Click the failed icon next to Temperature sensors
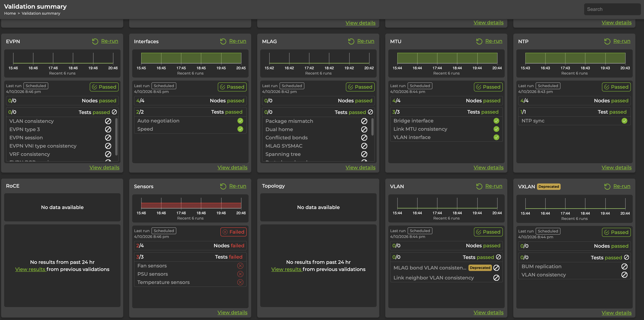644x320 pixels. click(240, 282)
